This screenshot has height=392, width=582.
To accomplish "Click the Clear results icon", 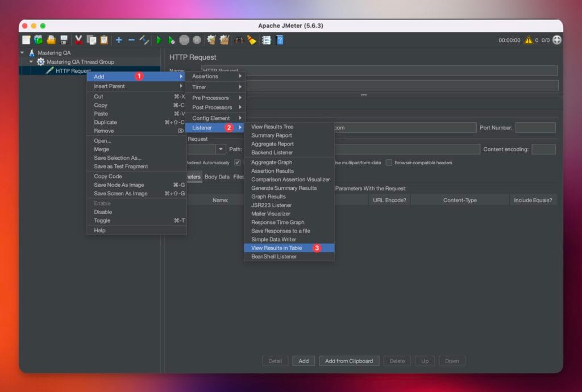I will 211,40.
